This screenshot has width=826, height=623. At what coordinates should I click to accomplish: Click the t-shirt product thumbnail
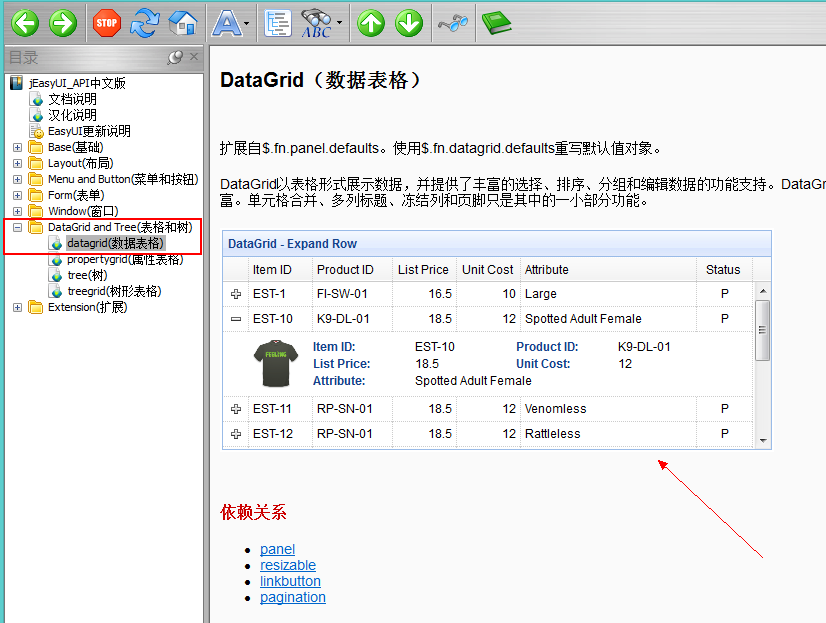(x=276, y=364)
